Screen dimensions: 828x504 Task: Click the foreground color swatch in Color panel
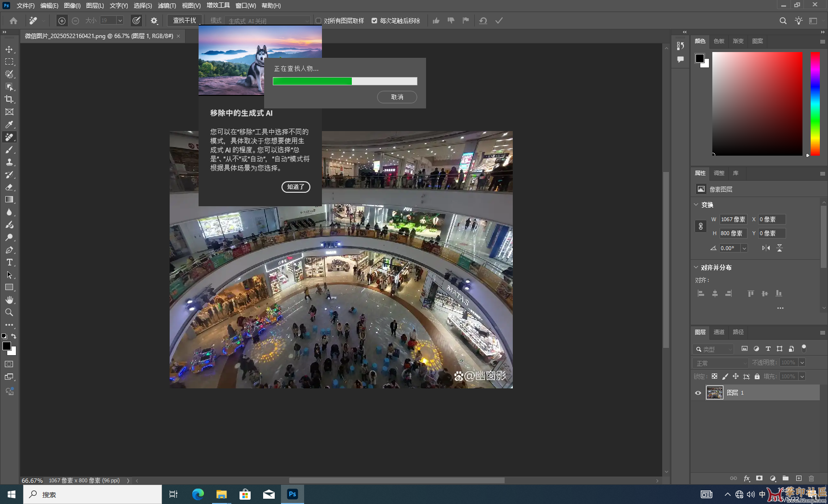point(700,58)
